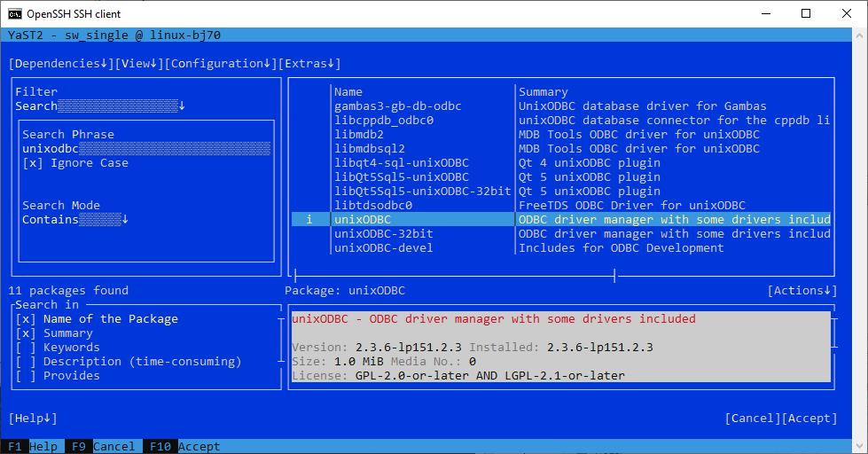Select libQt5Sql5-unixODBC package row
Image resolution: width=868 pixels, height=454 pixels.
[x=560, y=176]
